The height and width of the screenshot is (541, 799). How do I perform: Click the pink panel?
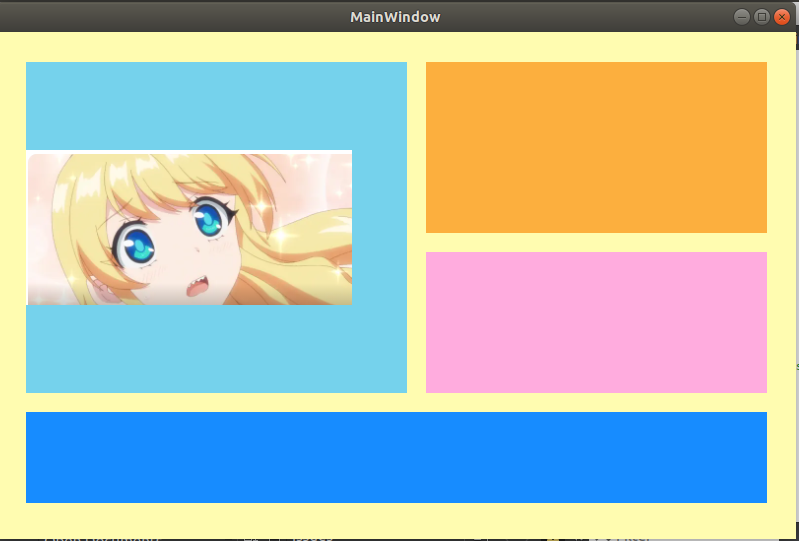[596, 322]
